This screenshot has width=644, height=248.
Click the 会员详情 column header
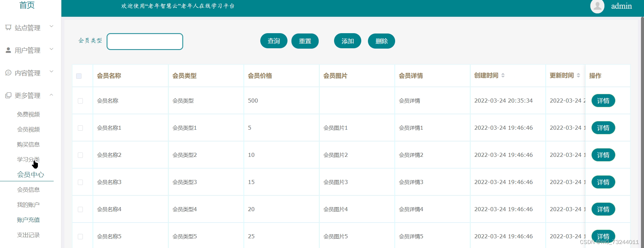point(411,76)
